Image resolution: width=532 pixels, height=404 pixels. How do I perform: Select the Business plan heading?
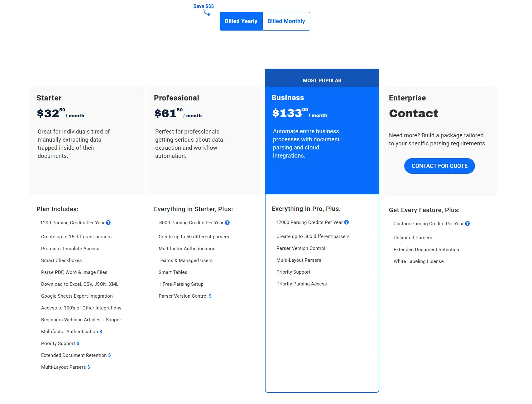tap(288, 98)
